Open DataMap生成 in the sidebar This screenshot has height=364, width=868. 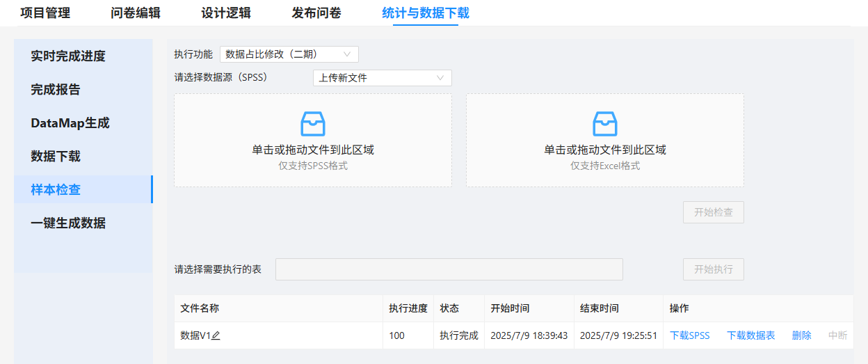[x=83, y=123]
